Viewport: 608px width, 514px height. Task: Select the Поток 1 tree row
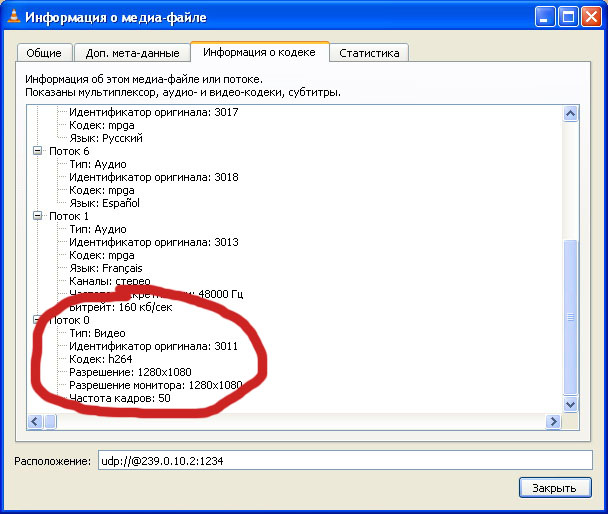[x=69, y=216]
